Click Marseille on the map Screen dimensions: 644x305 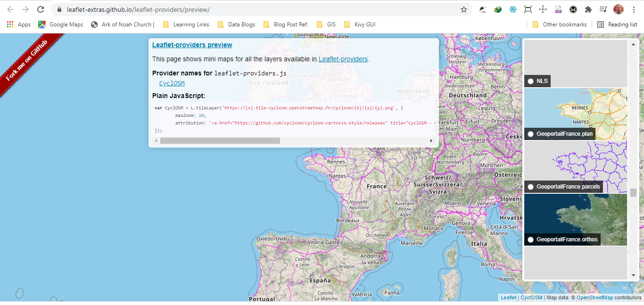412,243
